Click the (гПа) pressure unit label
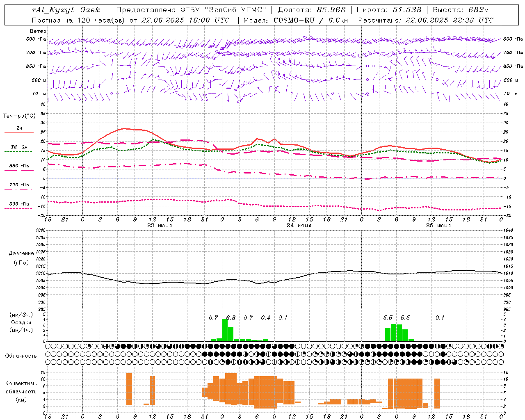Screen dimensions: 525x420 coord(21,263)
